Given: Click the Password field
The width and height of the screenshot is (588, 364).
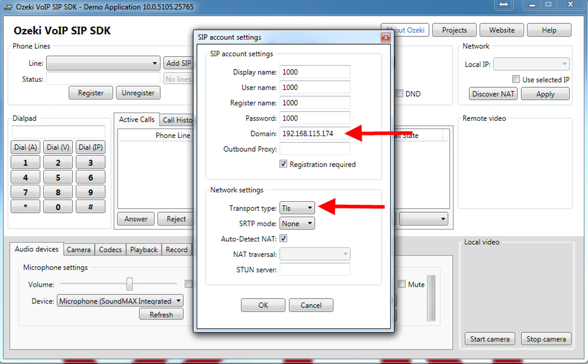Looking at the screenshot, I should point(315,118).
